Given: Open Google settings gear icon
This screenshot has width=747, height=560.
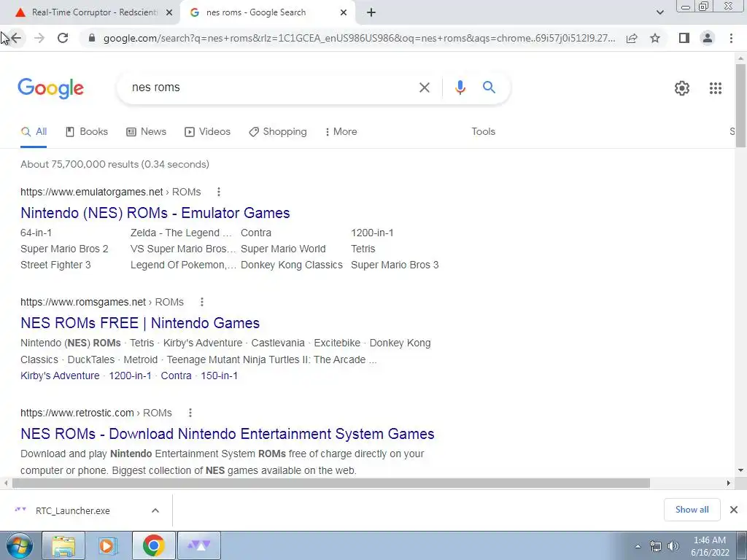Looking at the screenshot, I should coord(682,88).
